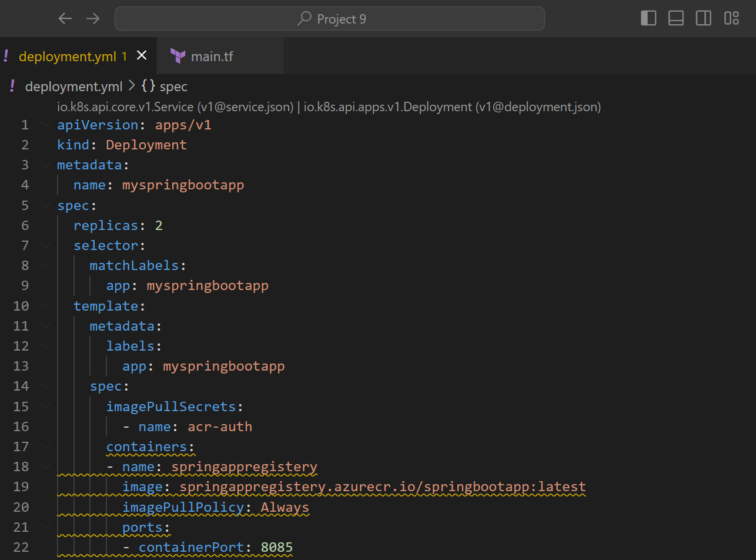Collapse the spec fold at line 14
Viewport: 756px width, 560px height.
(45, 386)
